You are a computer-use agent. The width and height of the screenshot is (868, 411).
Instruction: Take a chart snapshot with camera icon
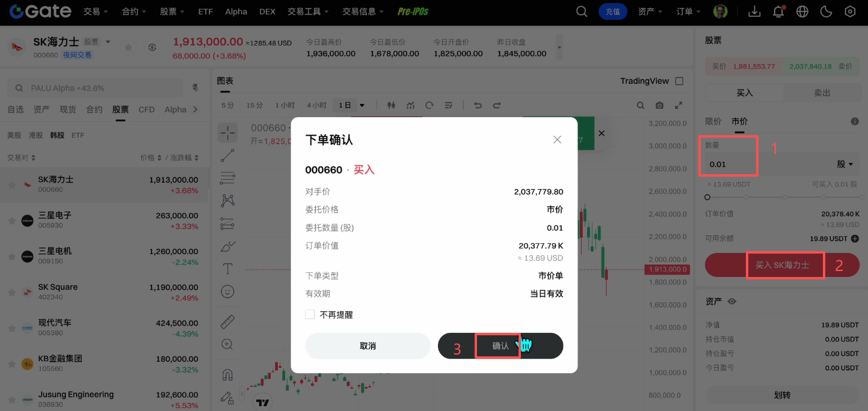pos(660,105)
